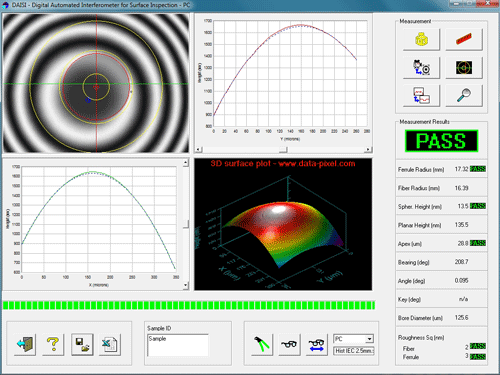This screenshot has width=500, height=375.
Task: Click the green-handled pliers tool icon
Action: [262, 344]
